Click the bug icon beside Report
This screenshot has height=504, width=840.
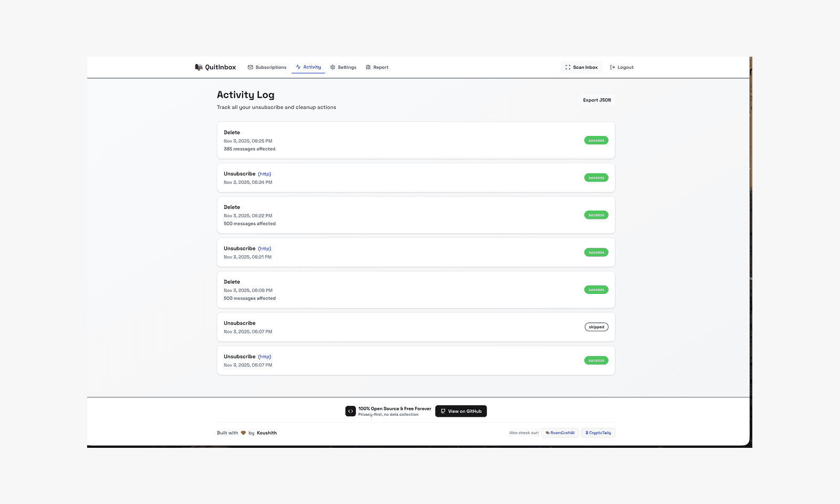[368, 67]
